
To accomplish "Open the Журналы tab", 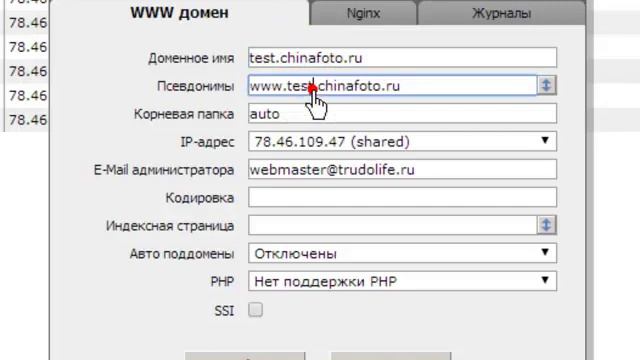I will (x=502, y=13).
